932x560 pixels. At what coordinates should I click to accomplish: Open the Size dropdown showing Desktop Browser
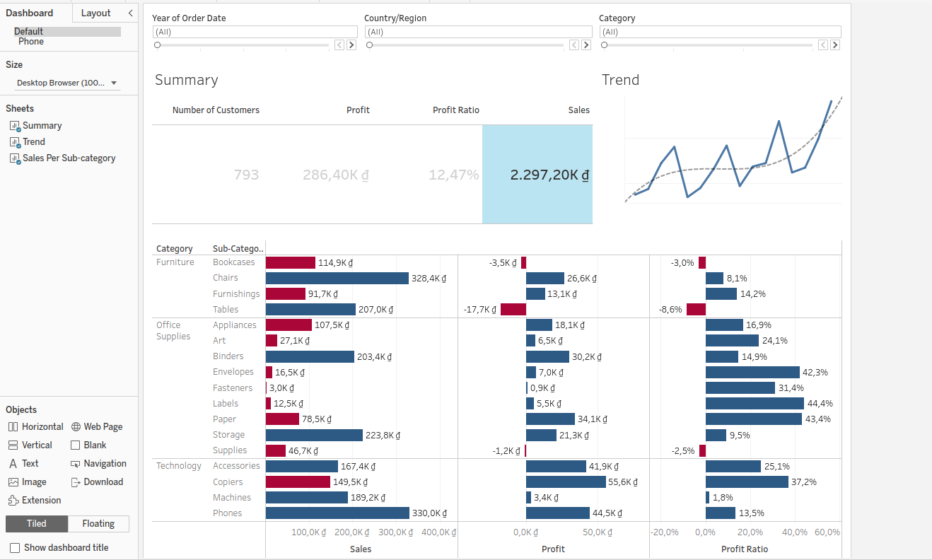pyautogui.click(x=67, y=83)
